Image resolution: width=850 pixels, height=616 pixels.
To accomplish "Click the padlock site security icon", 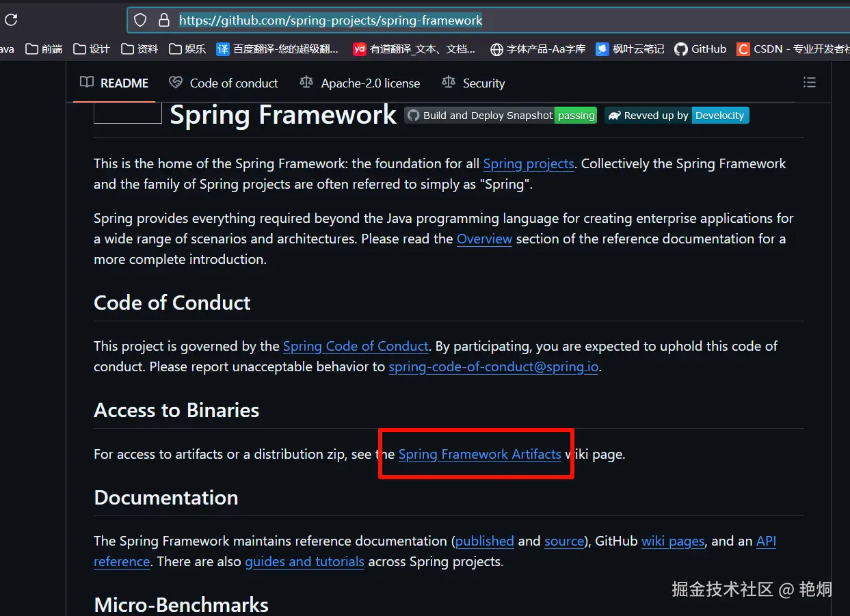I will (164, 21).
